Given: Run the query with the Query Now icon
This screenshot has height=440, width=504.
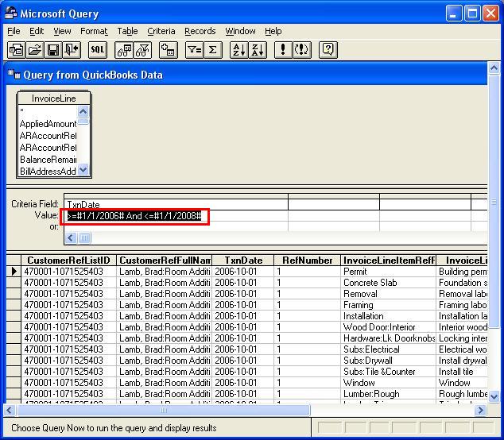Looking at the screenshot, I should click(x=283, y=50).
